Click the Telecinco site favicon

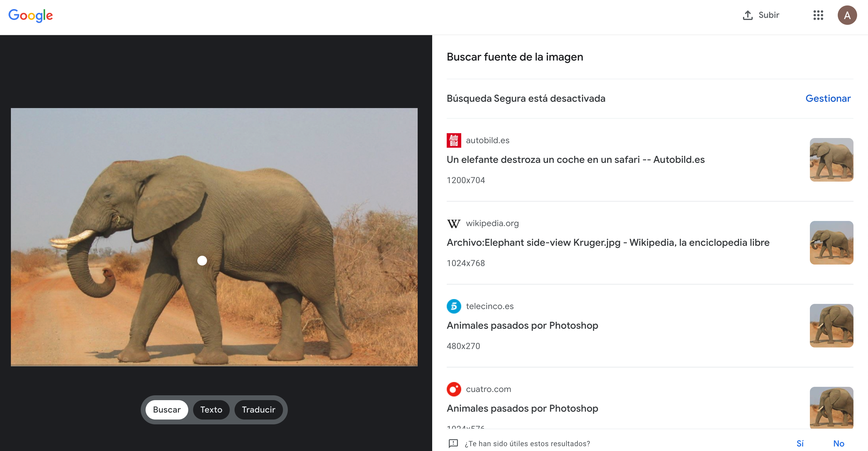click(x=454, y=306)
